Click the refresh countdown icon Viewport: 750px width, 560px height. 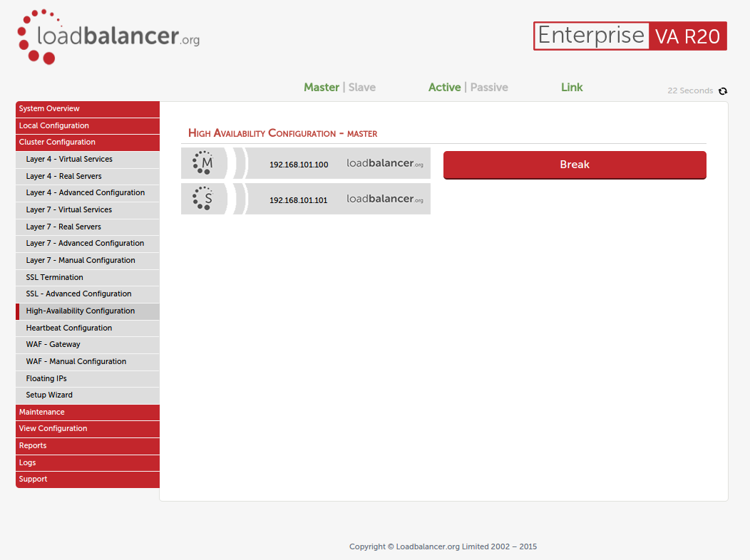(723, 90)
